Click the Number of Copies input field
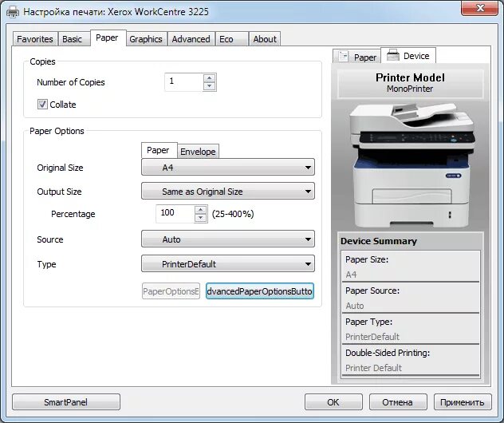 183,81
